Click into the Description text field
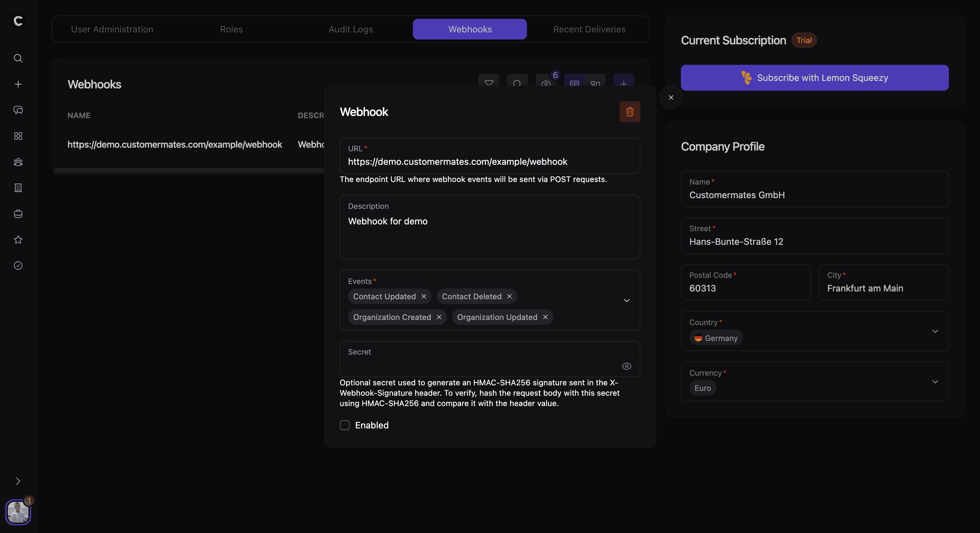 [x=489, y=232]
